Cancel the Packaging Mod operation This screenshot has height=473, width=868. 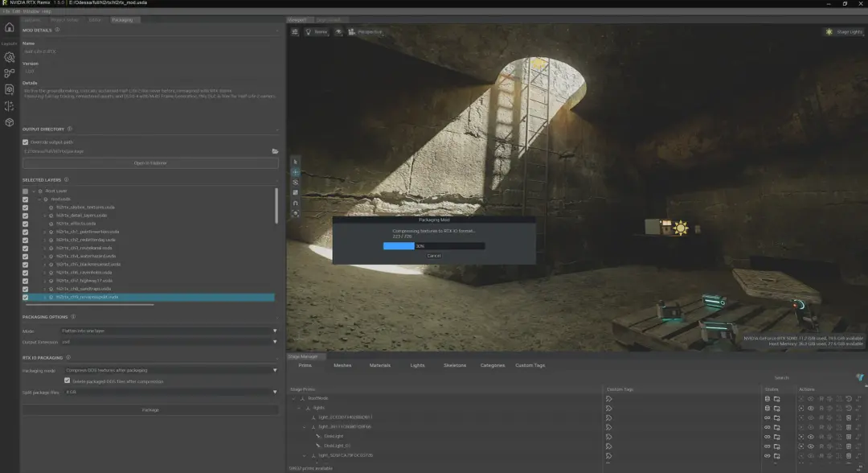coord(434,256)
